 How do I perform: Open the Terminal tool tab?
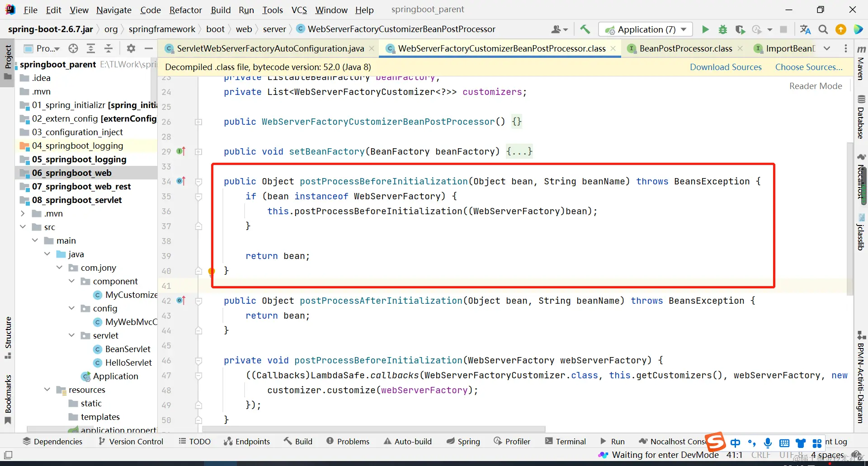(566, 442)
